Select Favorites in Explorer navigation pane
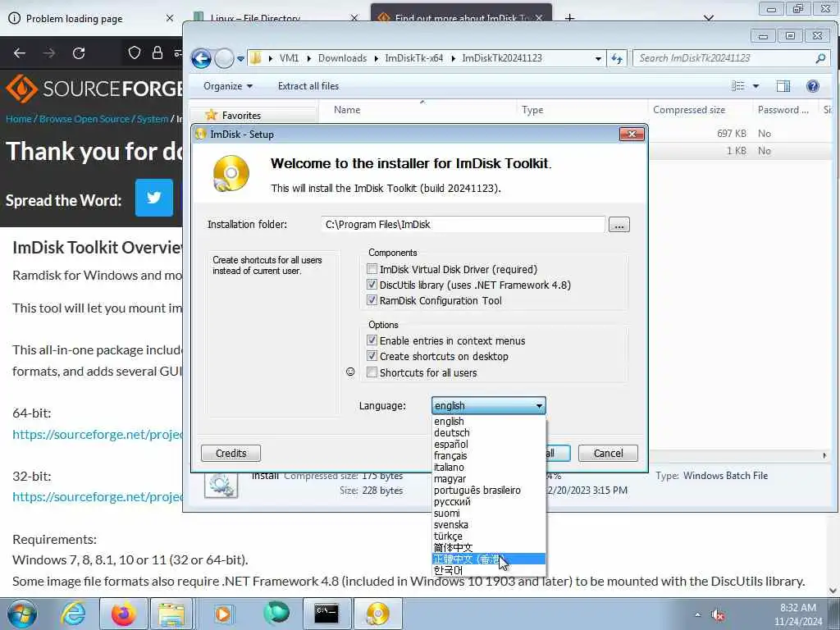Screen dimensions: 840x630 pos(241,115)
